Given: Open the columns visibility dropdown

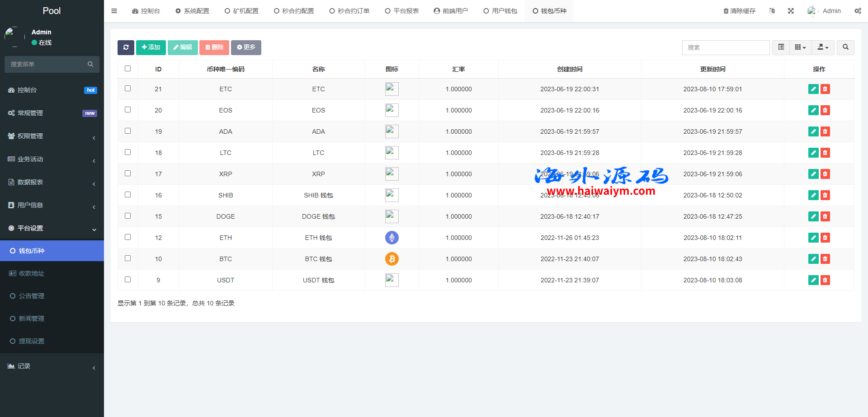Looking at the screenshot, I should (800, 47).
